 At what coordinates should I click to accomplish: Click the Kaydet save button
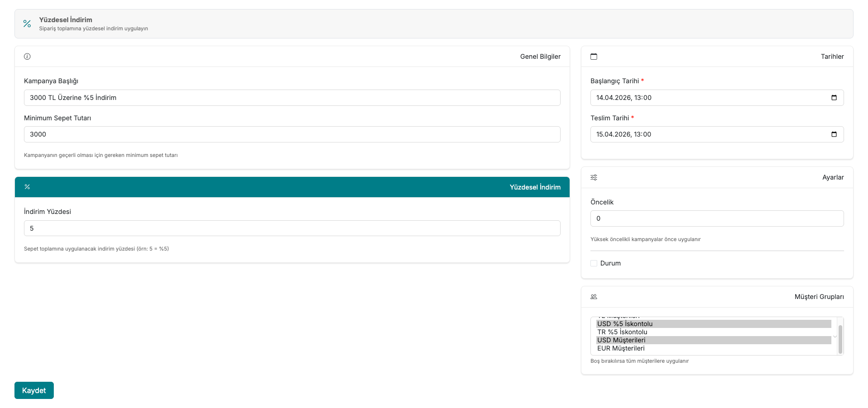(34, 390)
